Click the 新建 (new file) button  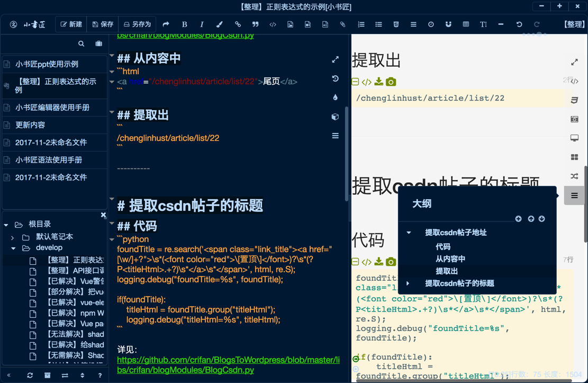click(x=71, y=24)
